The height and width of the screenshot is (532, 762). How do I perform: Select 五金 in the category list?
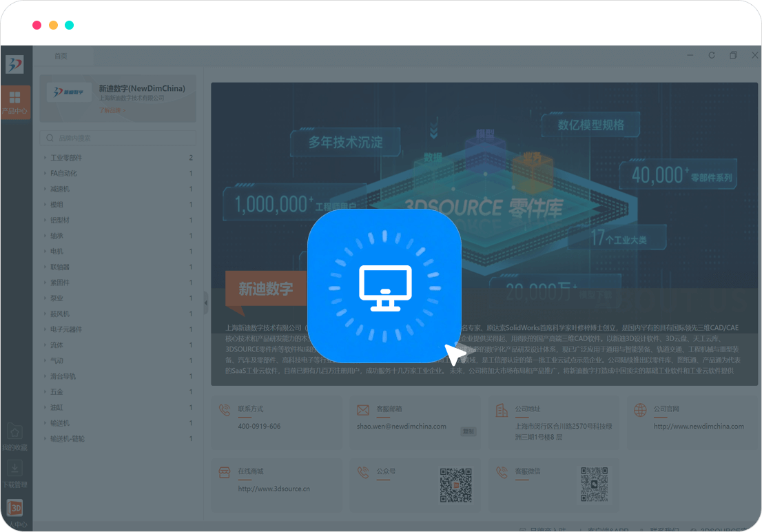57,391
